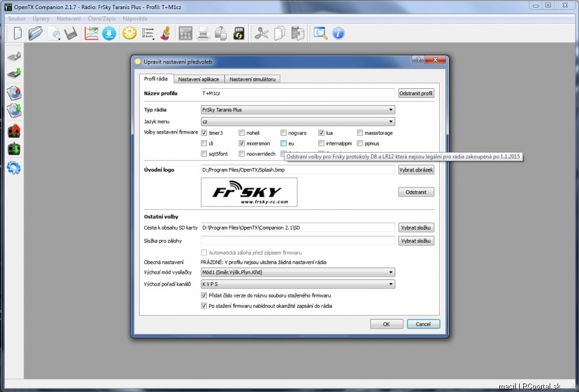Cut with the scissors icon
579x392 pixels.
tap(261, 33)
